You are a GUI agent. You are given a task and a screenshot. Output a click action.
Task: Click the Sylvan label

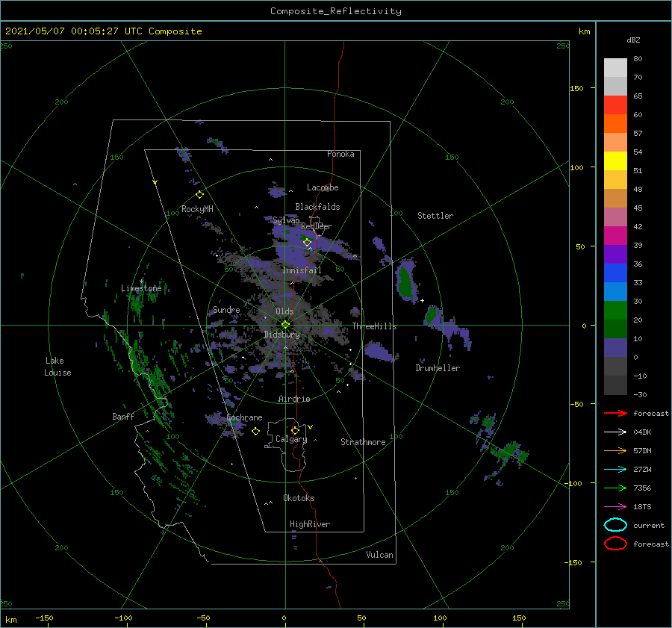click(x=286, y=220)
